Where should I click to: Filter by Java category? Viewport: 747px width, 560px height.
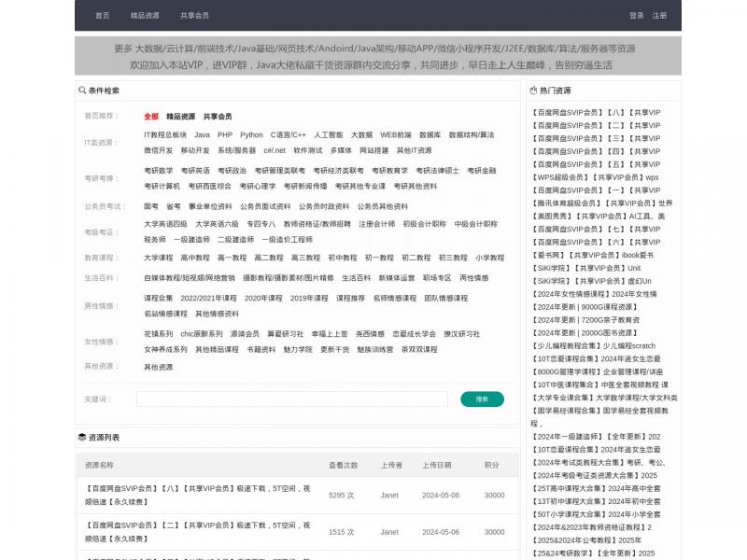(x=202, y=134)
